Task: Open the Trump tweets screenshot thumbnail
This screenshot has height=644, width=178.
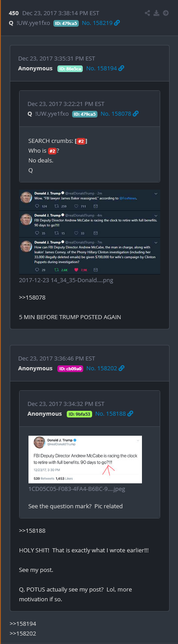Action: pos(89,232)
